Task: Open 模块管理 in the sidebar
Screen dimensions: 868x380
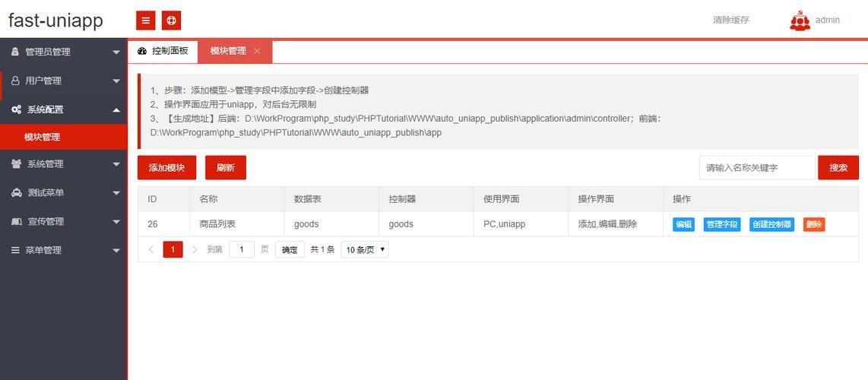Action: click(x=64, y=137)
